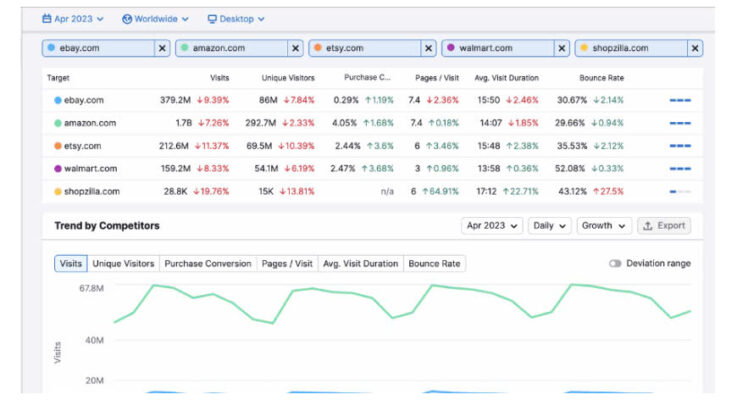Image resolution: width=748 pixels, height=400 pixels.
Task: Open shopzilla.com row in the table
Action: tap(372, 192)
